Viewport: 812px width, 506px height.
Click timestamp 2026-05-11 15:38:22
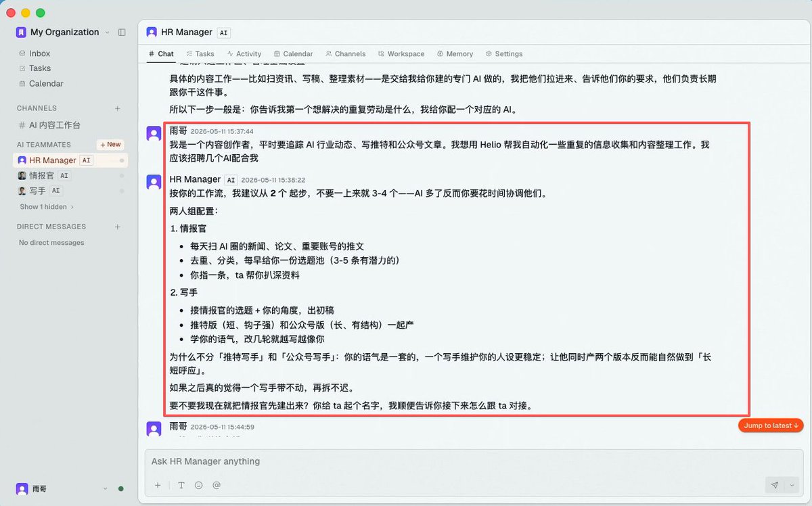(x=273, y=180)
